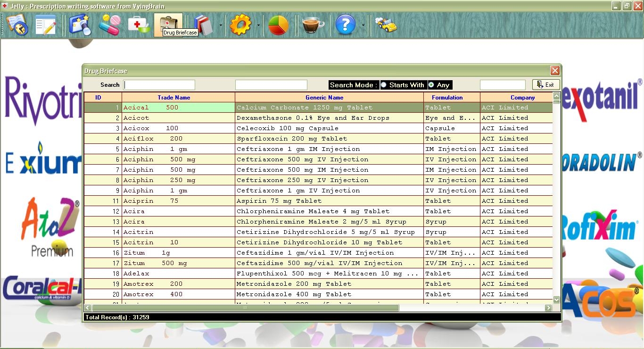This screenshot has height=349, width=644.
Task: Select Zitum 1g trade name
Action: (178, 253)
